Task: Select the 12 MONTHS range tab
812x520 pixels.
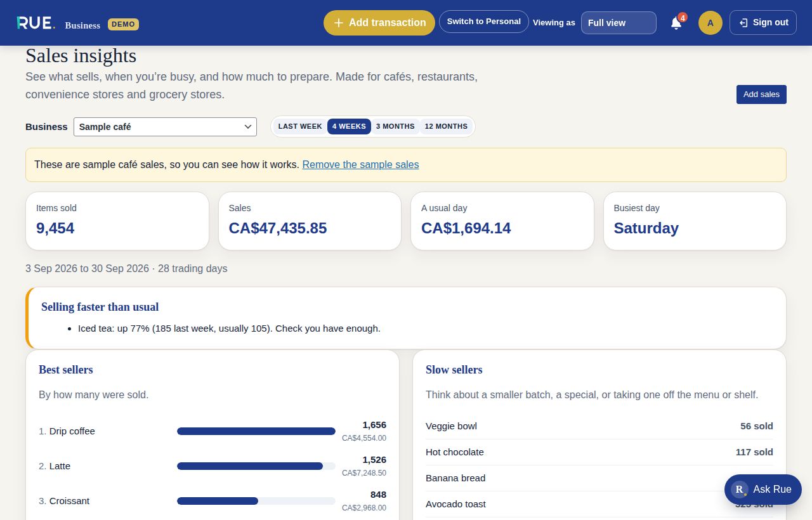Action: [x=446, y=126]
